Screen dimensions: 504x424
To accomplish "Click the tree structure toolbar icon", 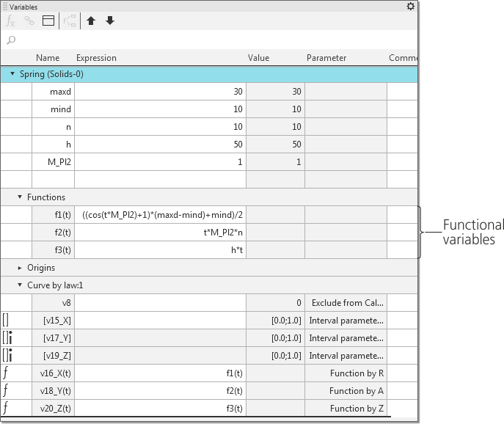I will click(x=70, y=21).
